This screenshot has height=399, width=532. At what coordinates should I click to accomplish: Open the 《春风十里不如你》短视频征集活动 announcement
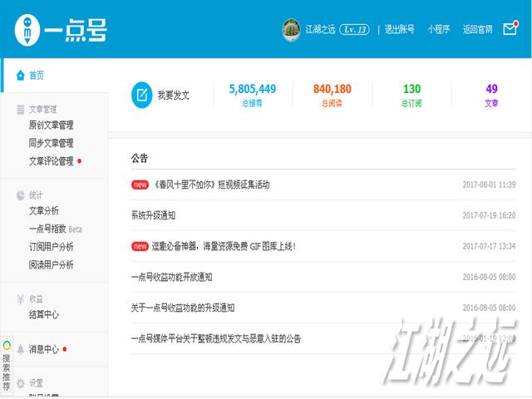pyautogui.click(x=211, y=185)
